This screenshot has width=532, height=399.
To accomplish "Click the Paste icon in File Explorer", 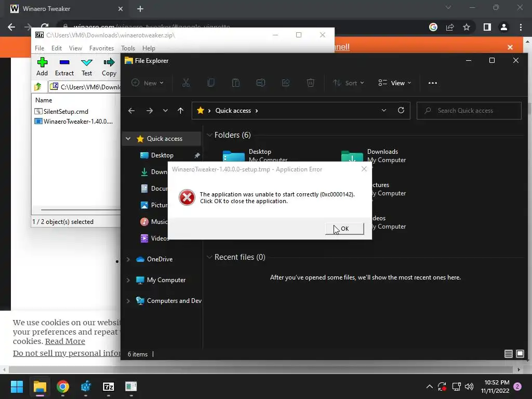I will point(236,83).
